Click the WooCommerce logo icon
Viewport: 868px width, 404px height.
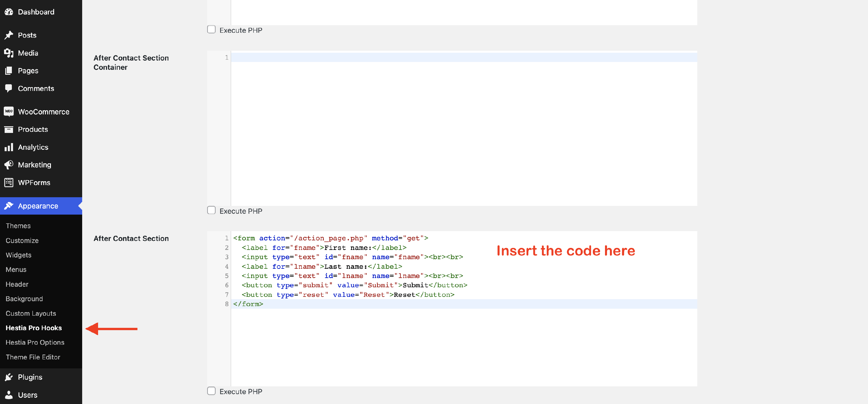coord(9,111)
